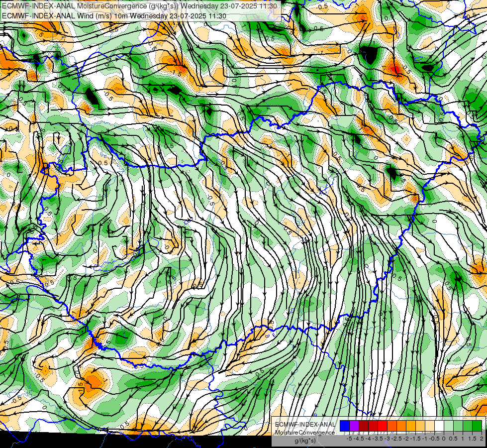
Task: Click the g/(kg*s) unit label in legend
Action: click(x=305, y=441)
